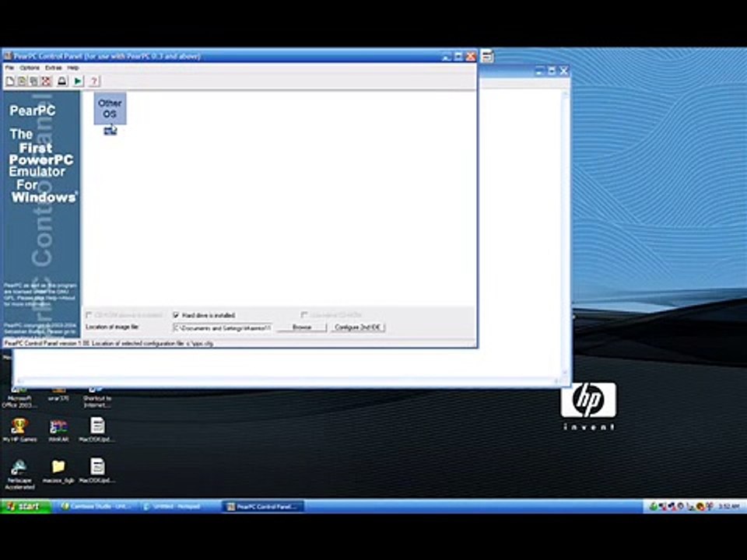Click the Notepad window horizontal scrollbar

(288, 380)
